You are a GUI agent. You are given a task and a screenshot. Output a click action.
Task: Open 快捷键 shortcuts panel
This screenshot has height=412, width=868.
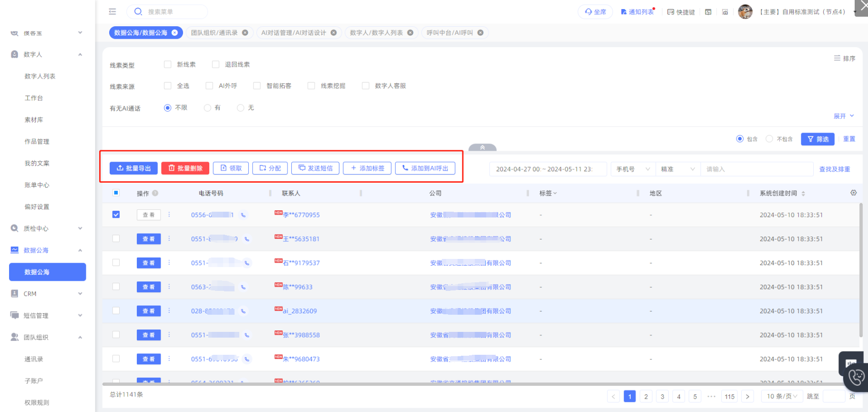tap(681, 12)
